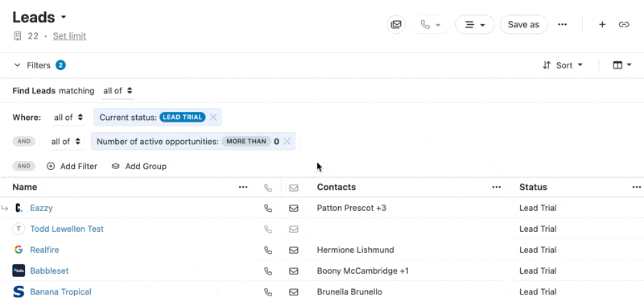Call Banana Tropical using phone icon
The image size is (644, 306).
(x=268, y=292)
